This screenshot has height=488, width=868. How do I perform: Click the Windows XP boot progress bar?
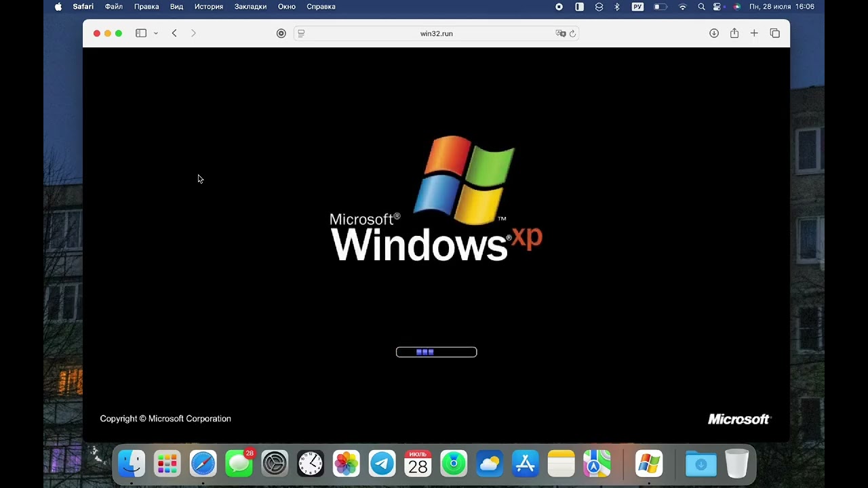point(436,352)
